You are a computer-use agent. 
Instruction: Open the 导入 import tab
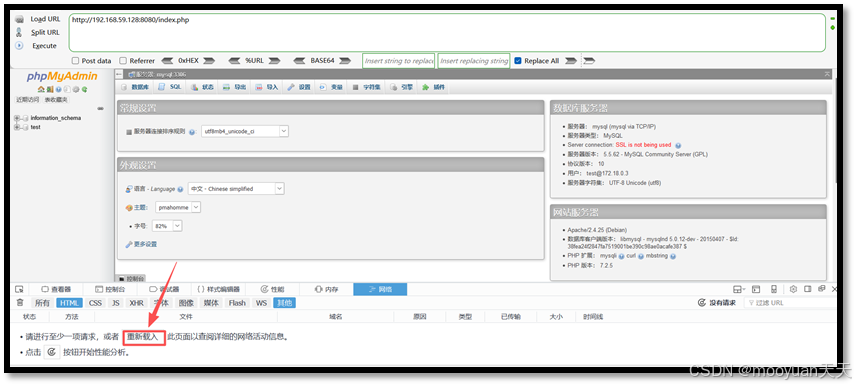point(267,87)
